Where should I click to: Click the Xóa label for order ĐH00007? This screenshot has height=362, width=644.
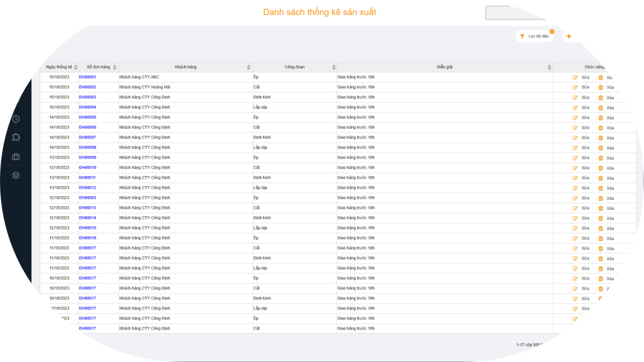point(609,138)
